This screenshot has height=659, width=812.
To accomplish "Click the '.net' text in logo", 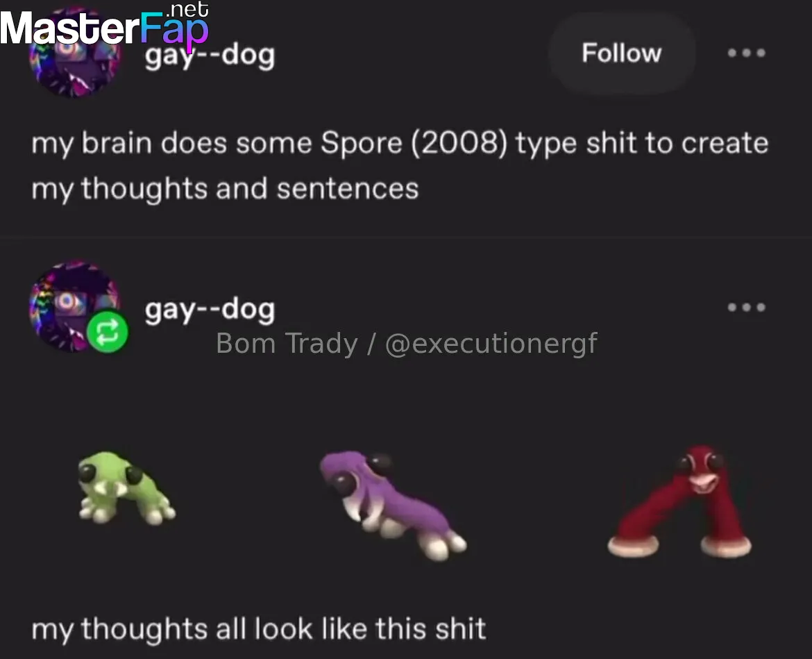I will (x=187, y=9).
